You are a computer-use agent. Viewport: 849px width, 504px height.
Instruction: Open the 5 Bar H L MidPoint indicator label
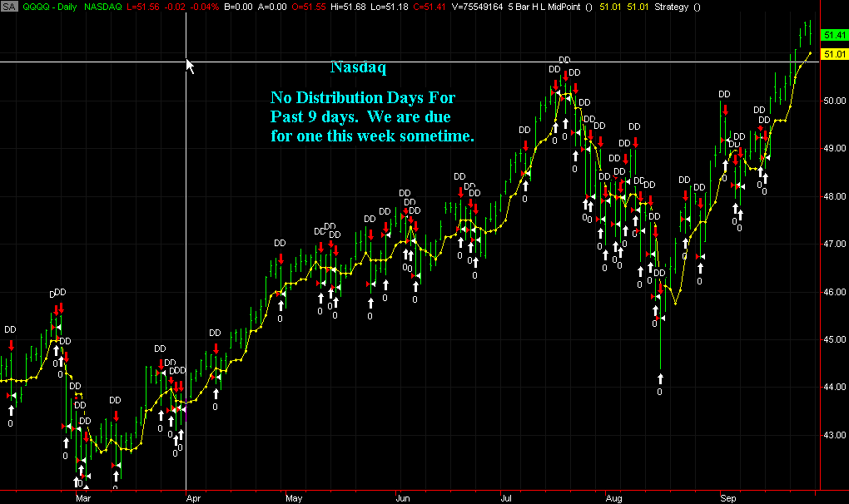pyautogui.click(x=544, y=7)
